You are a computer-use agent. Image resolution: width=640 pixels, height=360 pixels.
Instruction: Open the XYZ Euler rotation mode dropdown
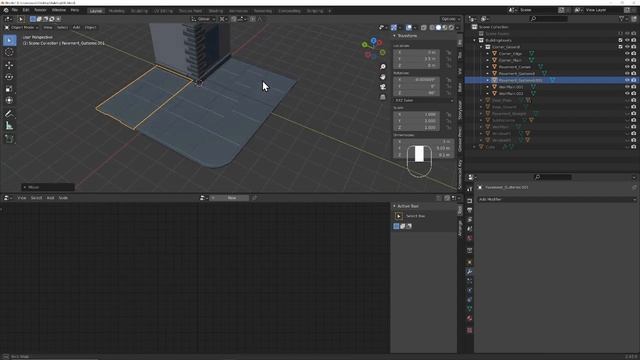coord(424,100)
